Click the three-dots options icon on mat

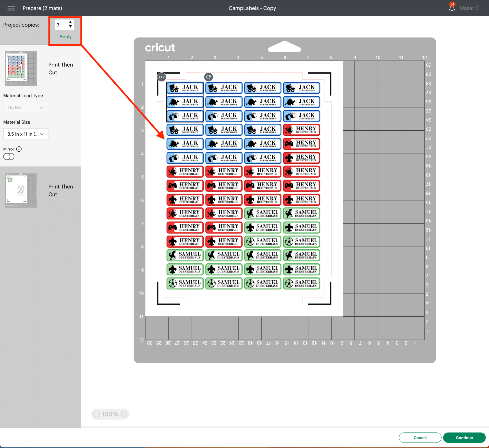pos(162,77)
